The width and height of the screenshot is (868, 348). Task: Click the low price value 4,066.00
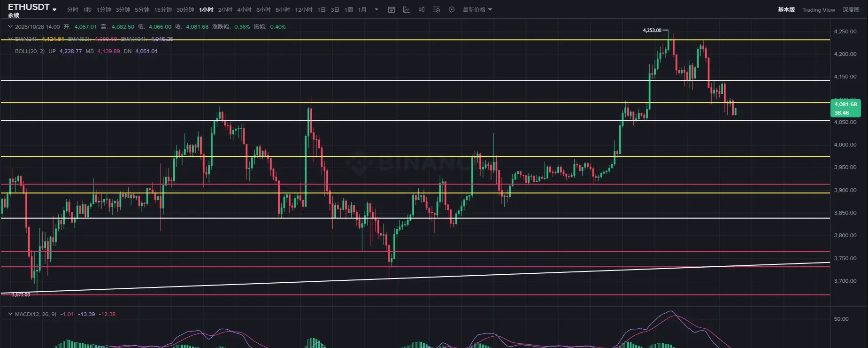click(160, 27)
